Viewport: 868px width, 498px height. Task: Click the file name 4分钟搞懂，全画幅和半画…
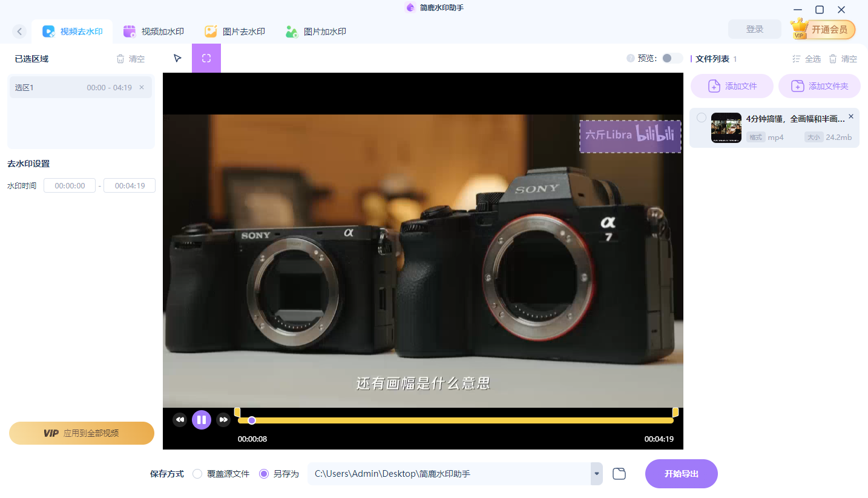(x=795, y=119)
